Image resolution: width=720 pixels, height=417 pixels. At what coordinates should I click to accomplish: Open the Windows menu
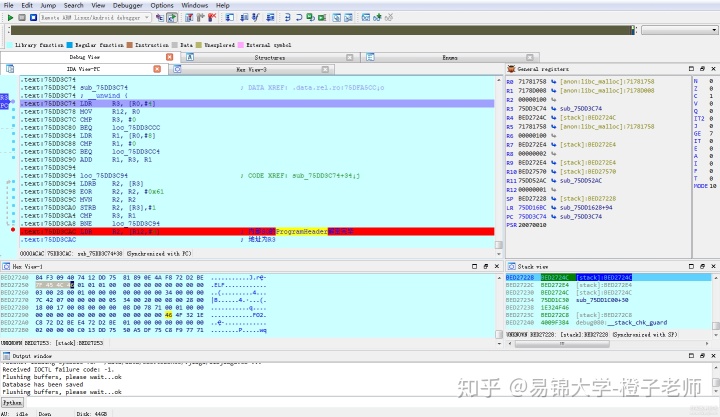194,5
